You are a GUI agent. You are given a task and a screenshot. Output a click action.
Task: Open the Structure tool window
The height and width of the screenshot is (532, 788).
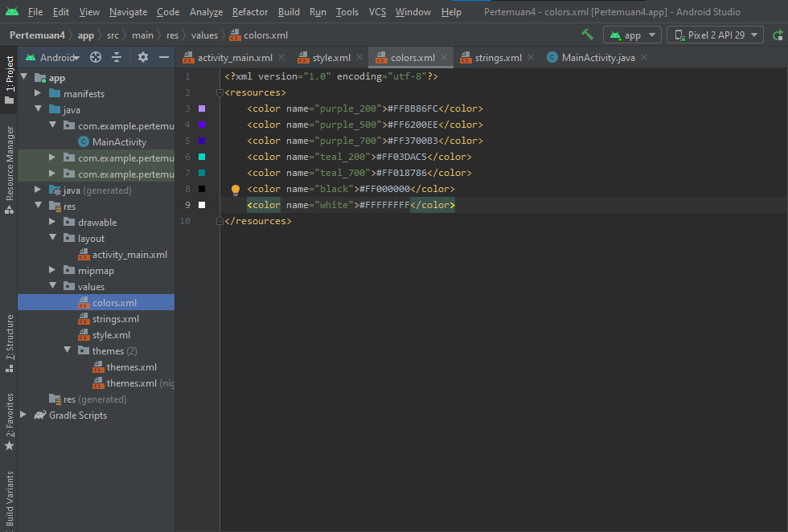tap(9, 344)
